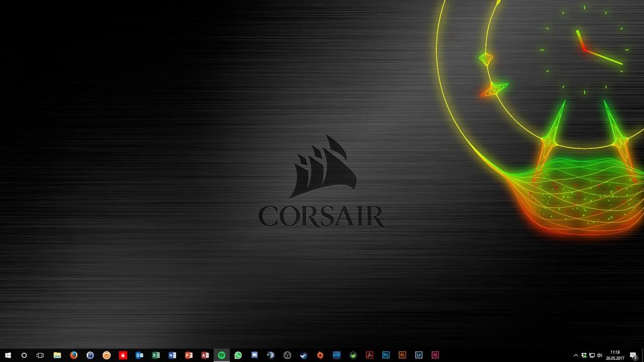The height and width of the screenshot is (362, 644).
Task: Launch Adobe Illustrator
Action: click(x=403, y=355)
